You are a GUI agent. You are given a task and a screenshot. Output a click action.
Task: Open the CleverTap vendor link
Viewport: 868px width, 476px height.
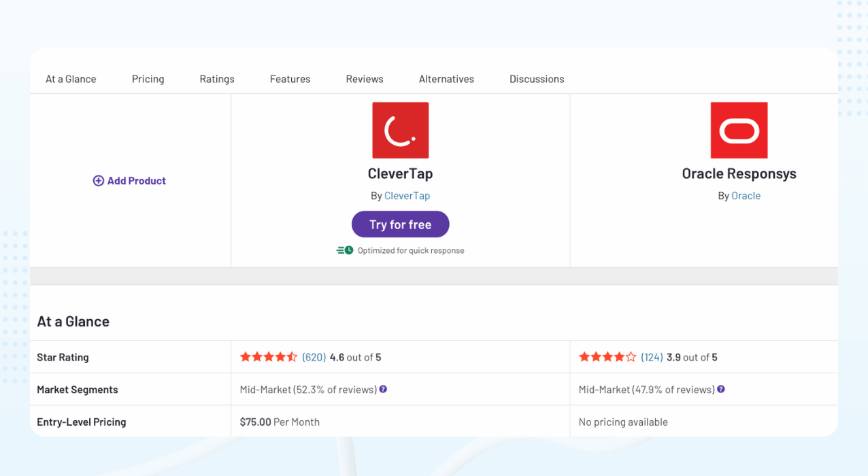coord(407,196)
